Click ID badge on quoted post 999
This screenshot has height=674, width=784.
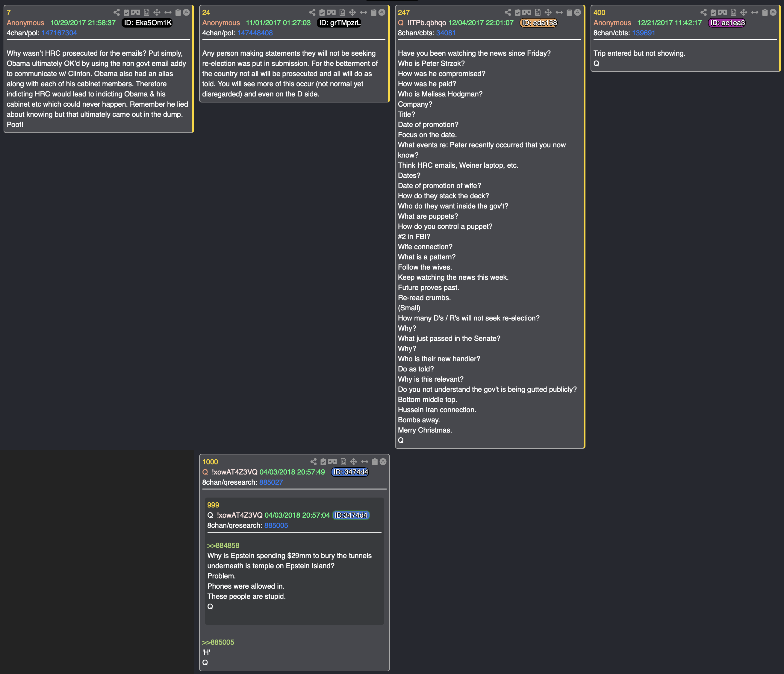tap(351, 515)
